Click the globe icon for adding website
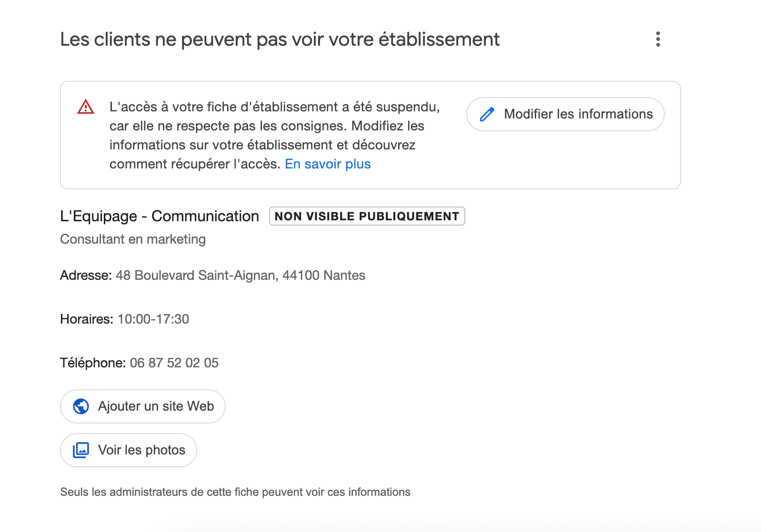Image resolution: width=761 pixels, height=532 pixels. [81, 406]
